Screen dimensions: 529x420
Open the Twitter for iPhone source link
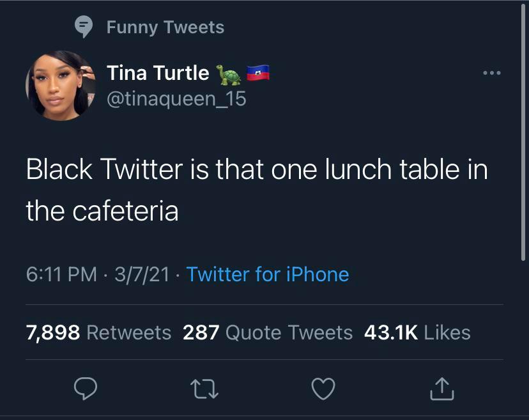click(268, 274)
